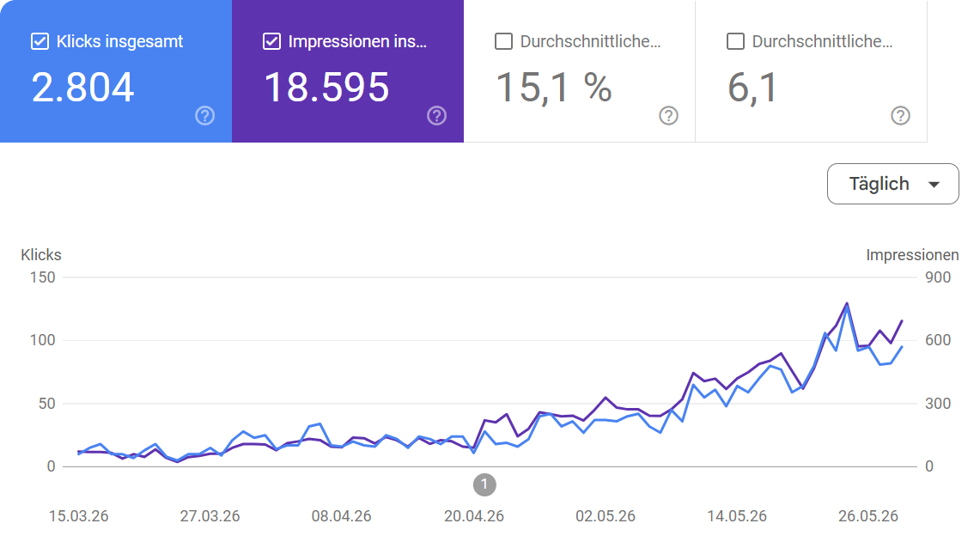980x560 pixels.
Task: Open help icon on 15,1 % card
Action: pos(669,116)
